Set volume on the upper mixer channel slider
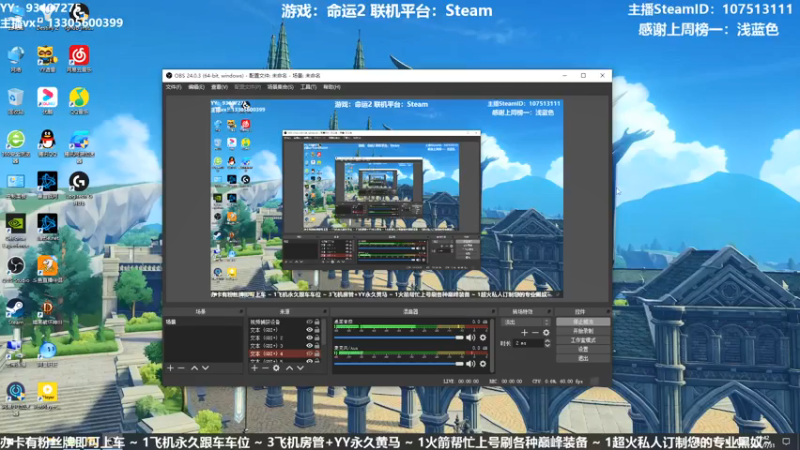Image resolution: width=800 pixels, height=450 pixels. [398, 338]
